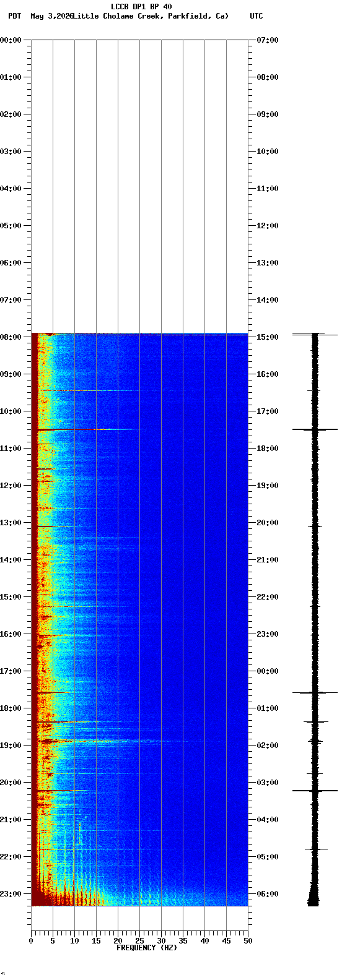Click the "10:00" label on the PDT axis
342x980 pixels.
[11, 411]
